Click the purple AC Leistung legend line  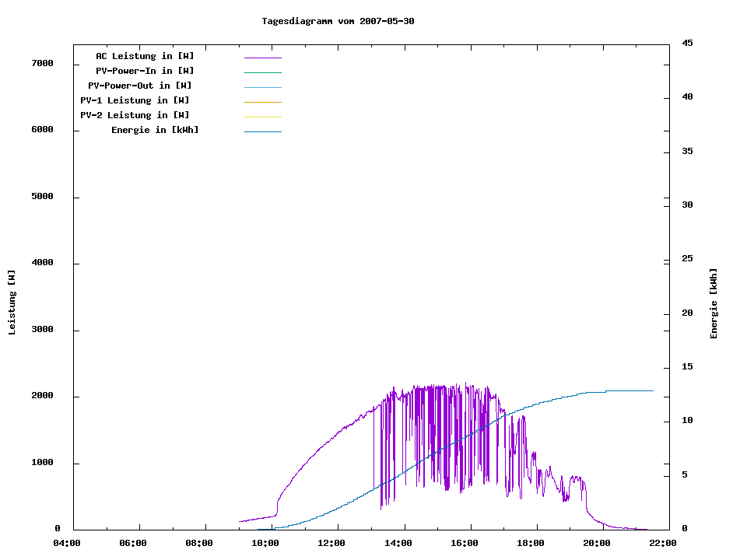pyautogui.click(x=262, y=58)
